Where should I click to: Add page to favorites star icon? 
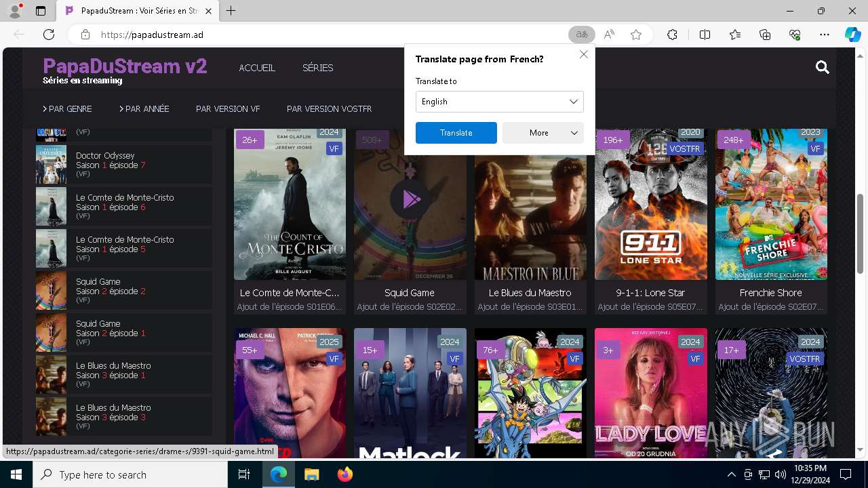pos(636,35)
